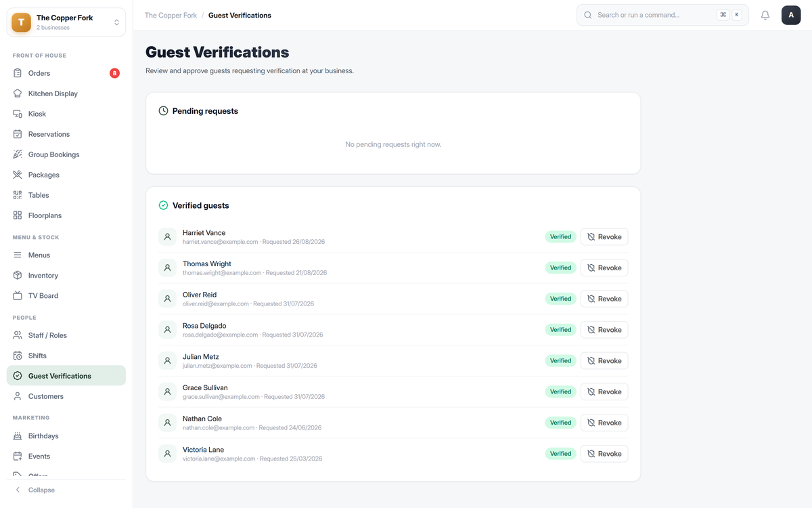Click the Verified guests checkmark icon
Image resolution: width=812 pixels, height=508 pixels.
[x=163, y=205]
